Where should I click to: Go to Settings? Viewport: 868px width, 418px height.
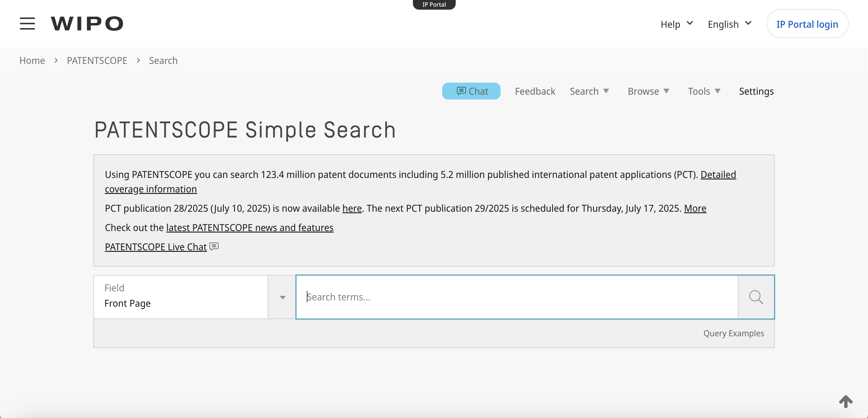(756, 91)
